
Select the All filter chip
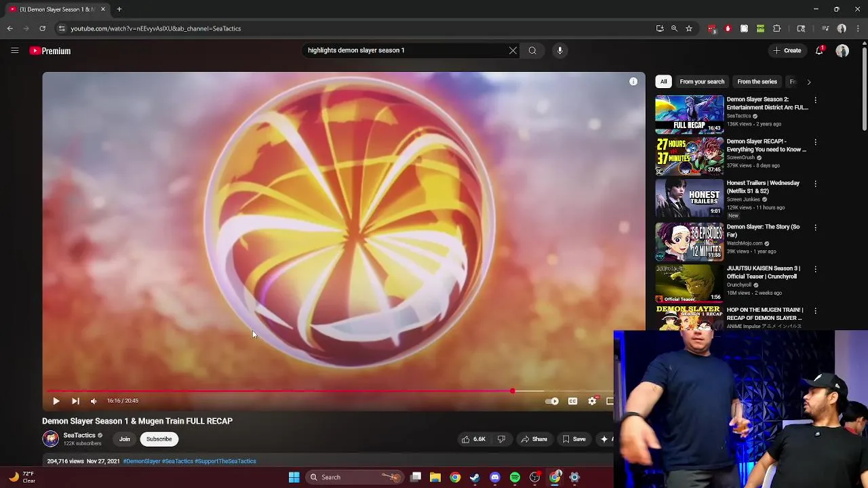pos(663,81)
